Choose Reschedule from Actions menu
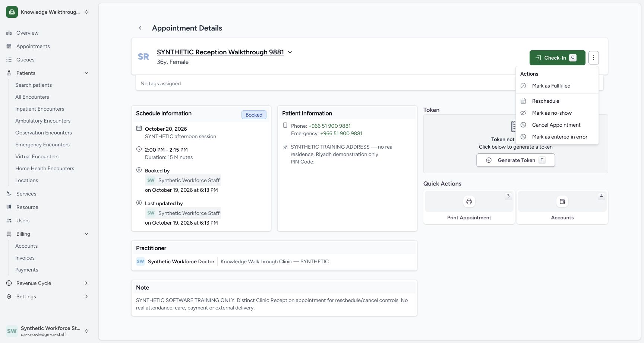Image resolution: width=644 pixels, height=343 pixels. point(557,101)
